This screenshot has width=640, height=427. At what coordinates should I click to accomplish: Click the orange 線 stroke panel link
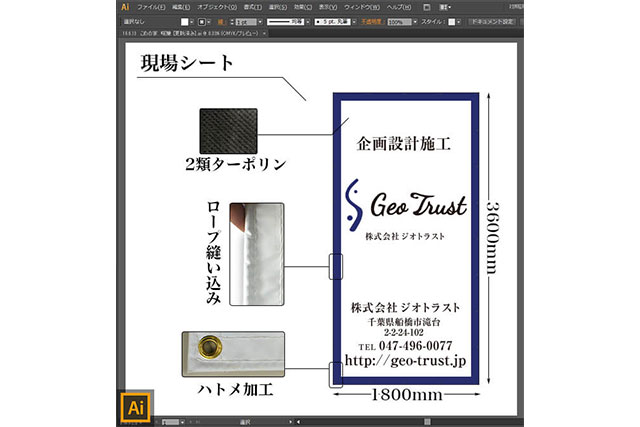222,22
